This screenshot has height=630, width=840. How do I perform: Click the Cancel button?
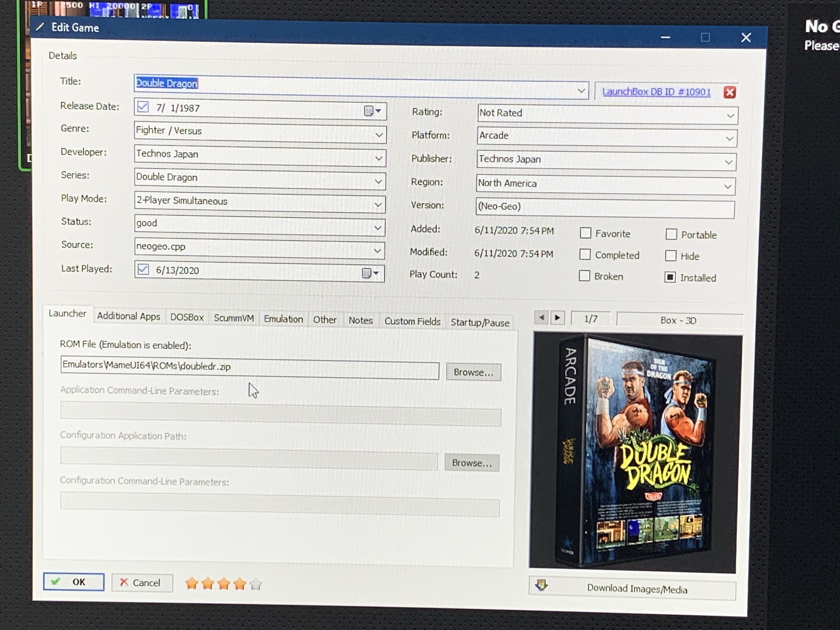click(x=142, y=582)
